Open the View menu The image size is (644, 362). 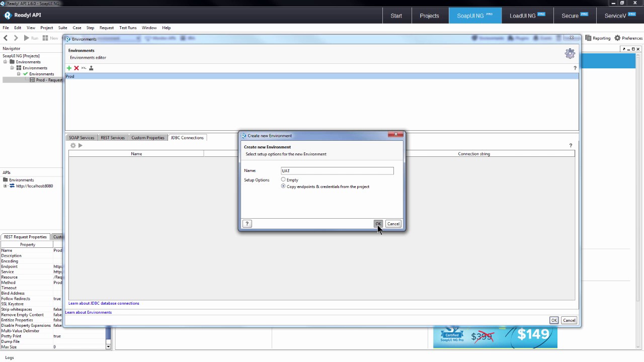pyautogui.click(x=31, y=28)
